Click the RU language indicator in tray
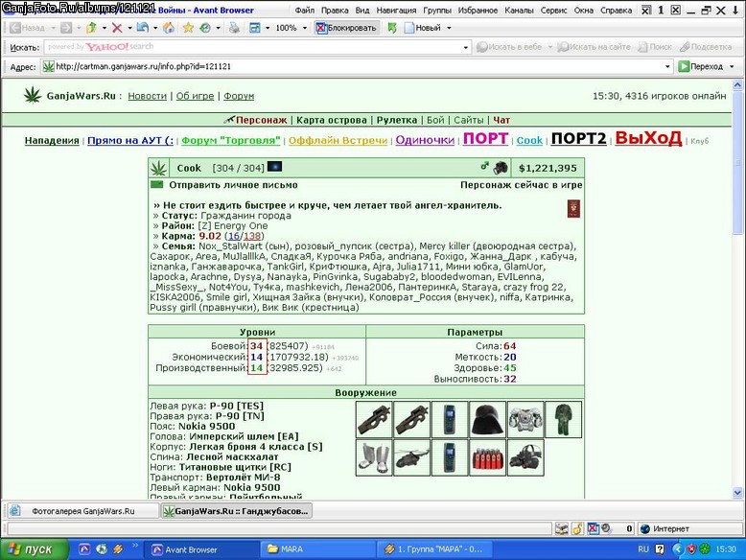This screenshot has width=746, height=560. (x=643, y=549)
